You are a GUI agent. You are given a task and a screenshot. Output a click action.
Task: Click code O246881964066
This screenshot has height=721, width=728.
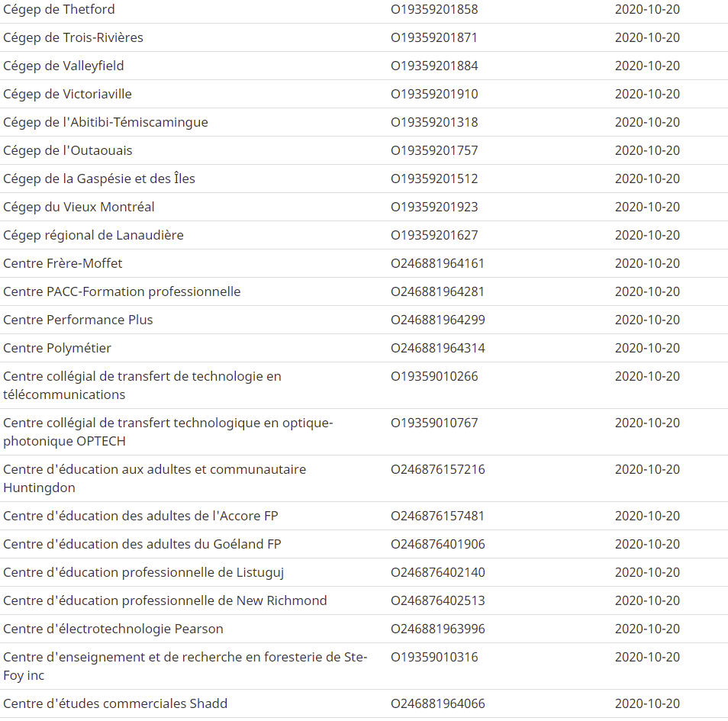[438, 704]
